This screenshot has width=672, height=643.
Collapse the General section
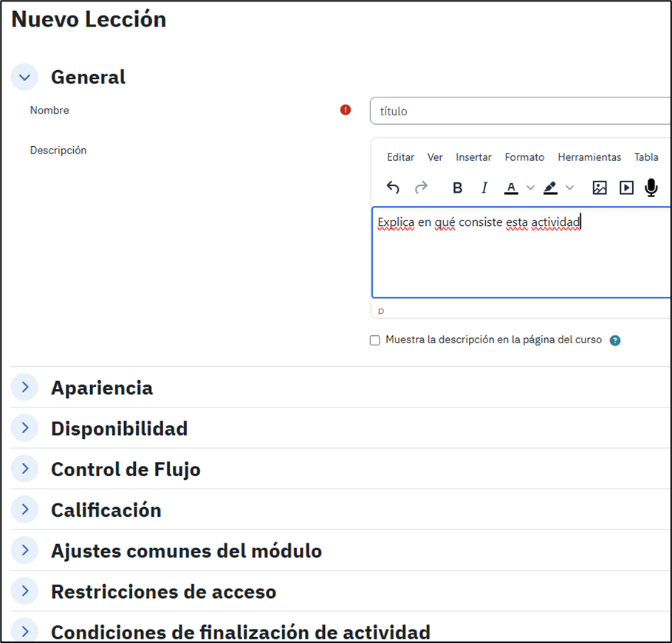pos(25,77)
